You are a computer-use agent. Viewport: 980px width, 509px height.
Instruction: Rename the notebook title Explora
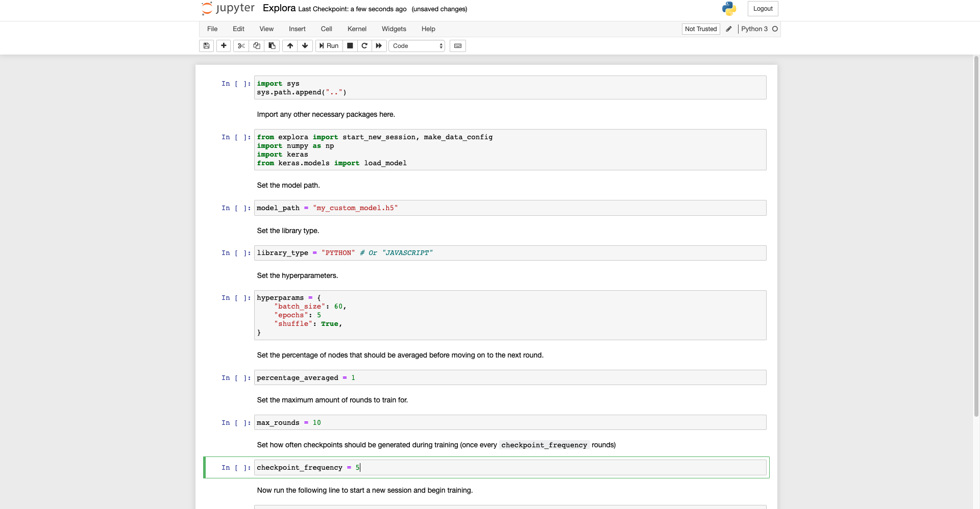[x=279, y=8]
